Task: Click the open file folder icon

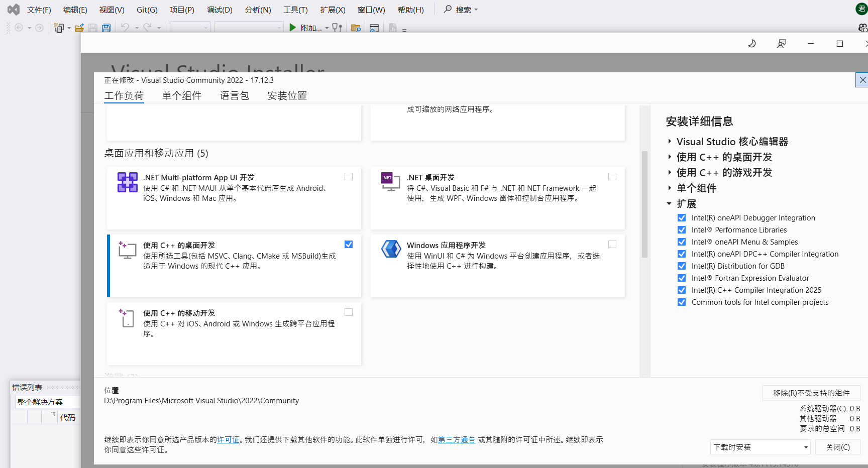Action: pos(79,28)
